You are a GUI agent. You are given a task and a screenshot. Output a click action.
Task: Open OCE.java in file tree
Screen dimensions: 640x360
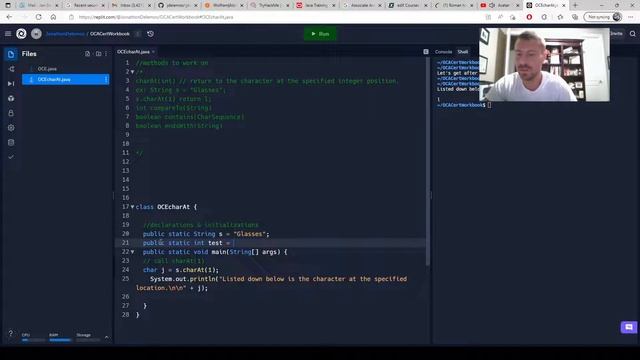47,69
